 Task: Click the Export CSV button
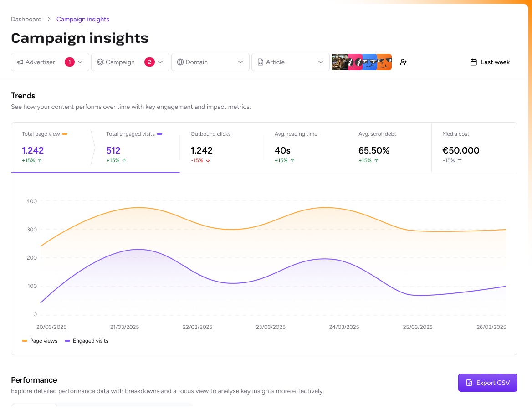coord(487,383)
